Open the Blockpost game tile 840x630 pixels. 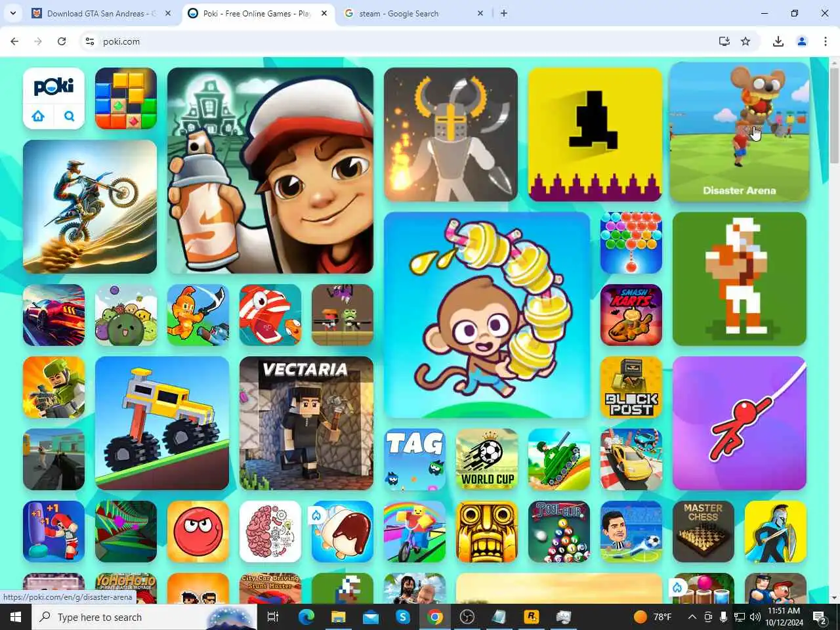(631, 387)
